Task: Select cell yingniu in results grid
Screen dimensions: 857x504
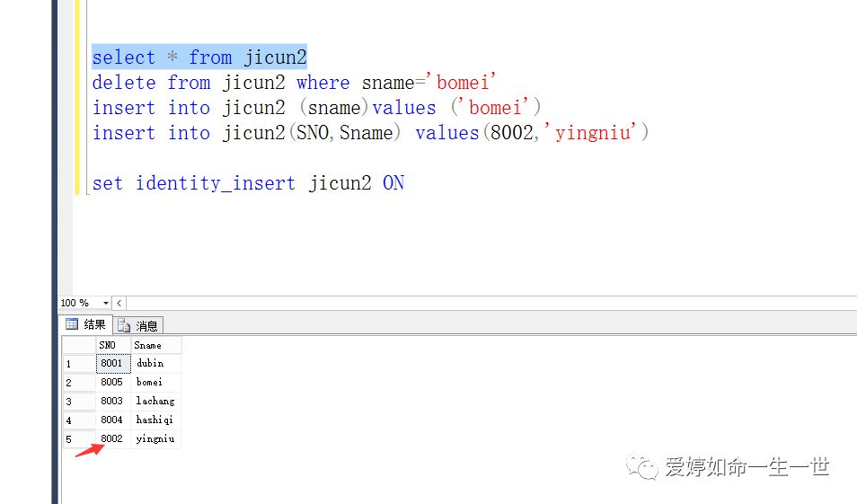Action: 156,439
